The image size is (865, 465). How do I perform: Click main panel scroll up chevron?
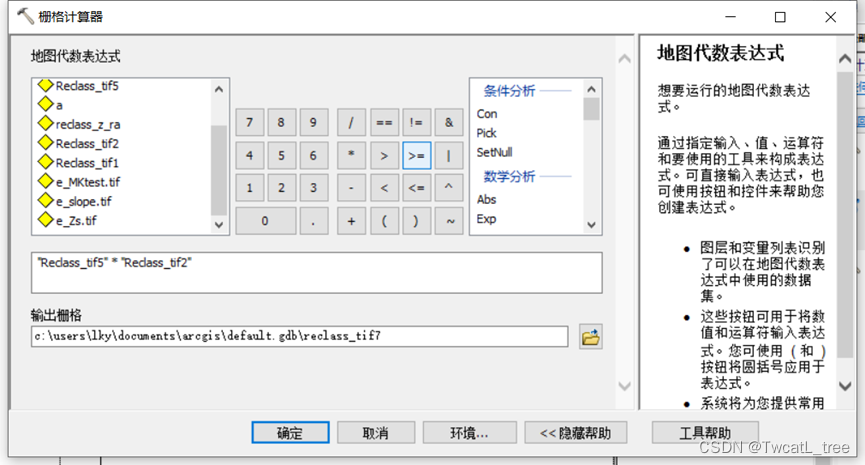point(624,58)
